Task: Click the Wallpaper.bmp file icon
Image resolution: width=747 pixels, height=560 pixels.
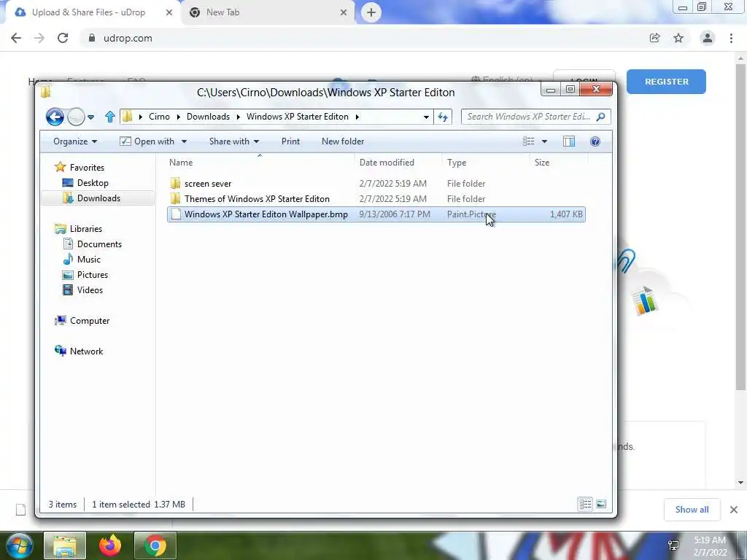Action: click(x=176, y=214)
